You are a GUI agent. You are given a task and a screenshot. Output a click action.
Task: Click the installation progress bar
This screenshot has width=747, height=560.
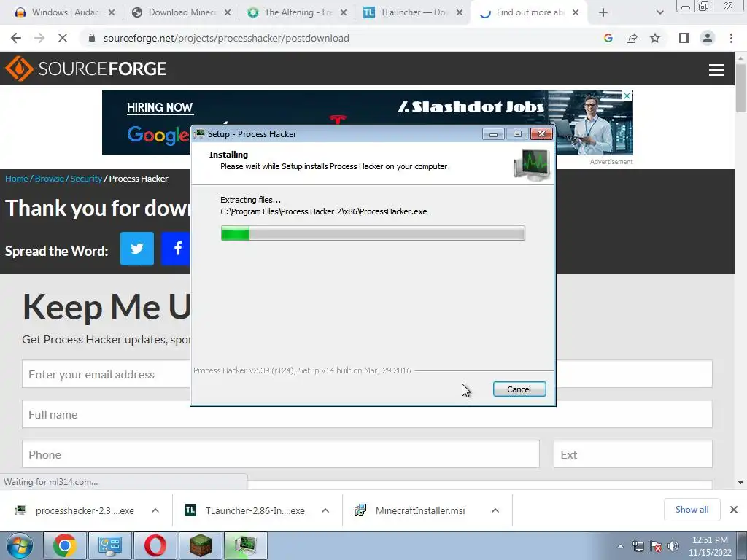[x=373, y=233]
